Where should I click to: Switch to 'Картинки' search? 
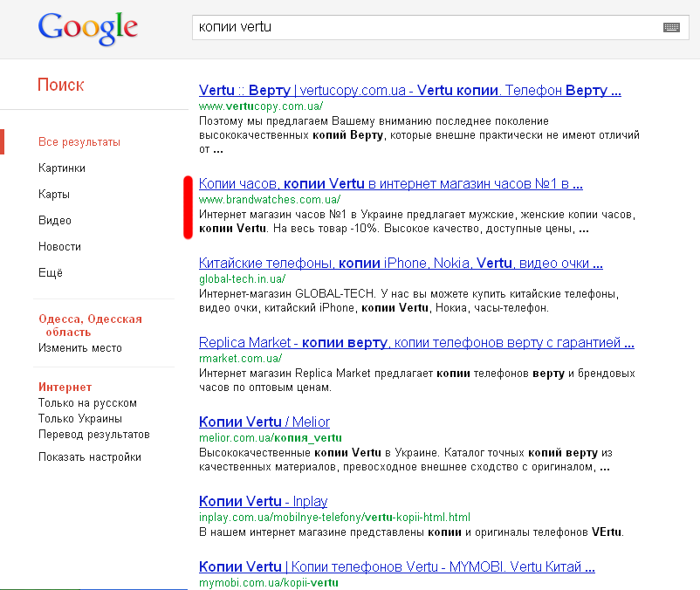point(62,168)
